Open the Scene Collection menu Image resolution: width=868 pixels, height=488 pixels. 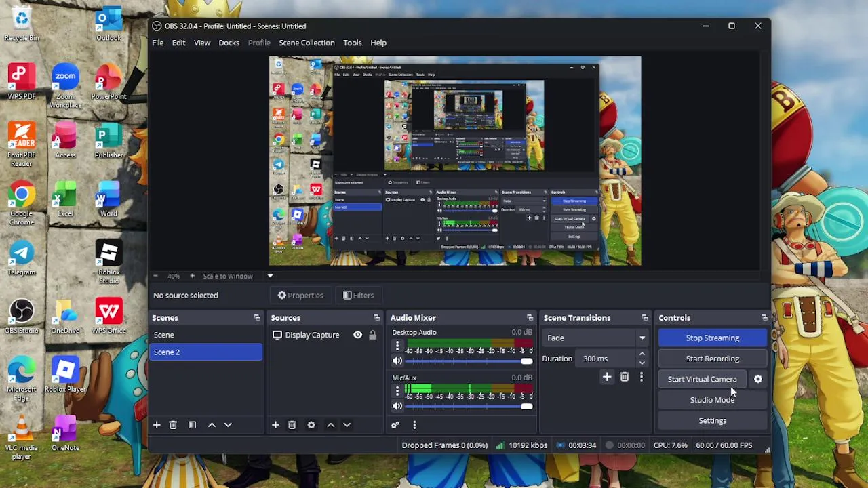[x=307, y=43]
